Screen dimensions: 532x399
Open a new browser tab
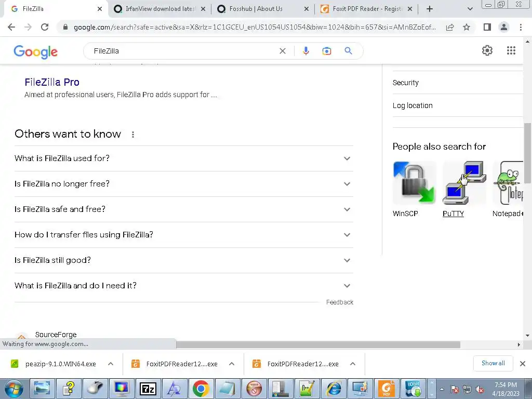click(x=430, y=9)
